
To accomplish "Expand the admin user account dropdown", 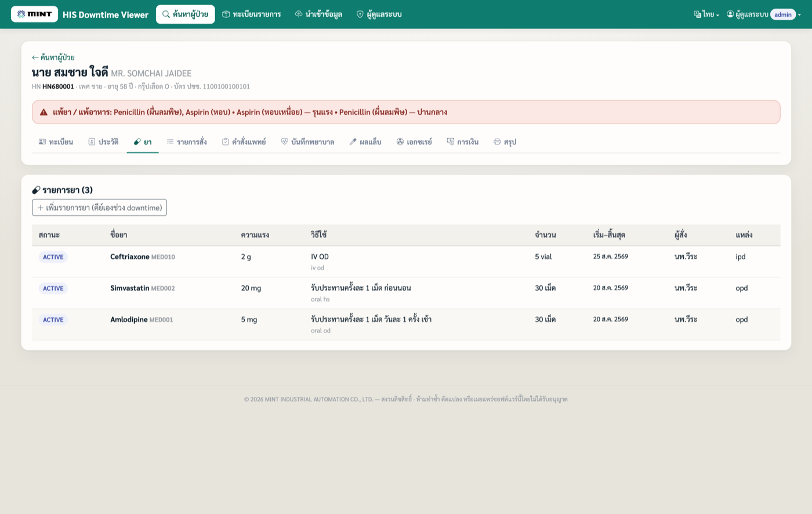I will tap(763, 15).
